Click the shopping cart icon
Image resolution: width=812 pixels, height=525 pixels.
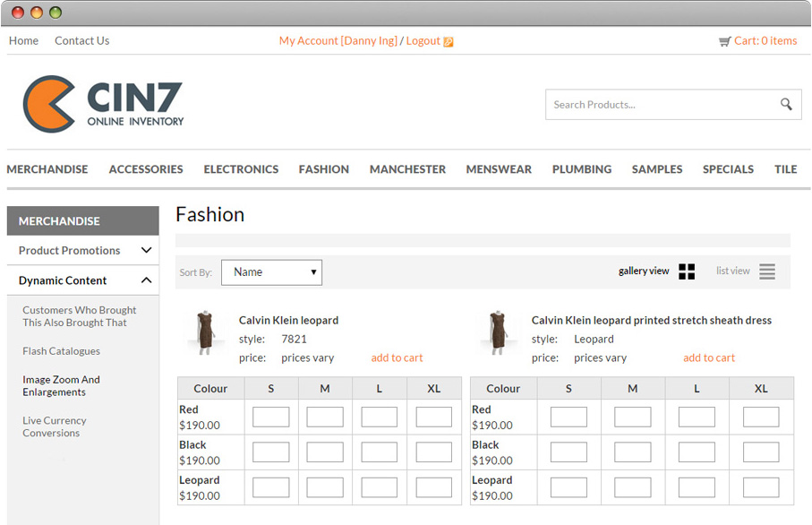(x=724, y=41)
